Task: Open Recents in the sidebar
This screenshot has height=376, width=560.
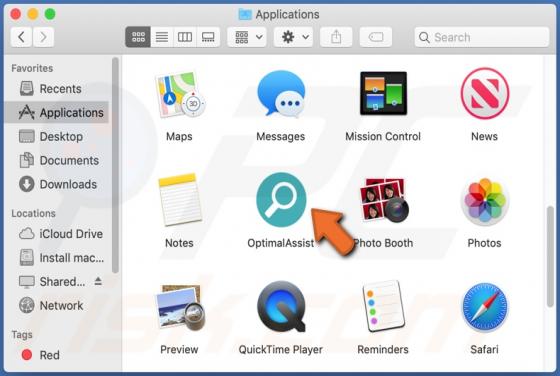Action: 57,89
